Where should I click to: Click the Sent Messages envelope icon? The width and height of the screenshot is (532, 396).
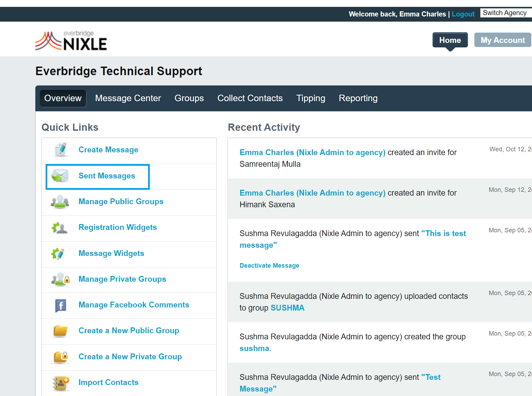(x=60, y=176)
